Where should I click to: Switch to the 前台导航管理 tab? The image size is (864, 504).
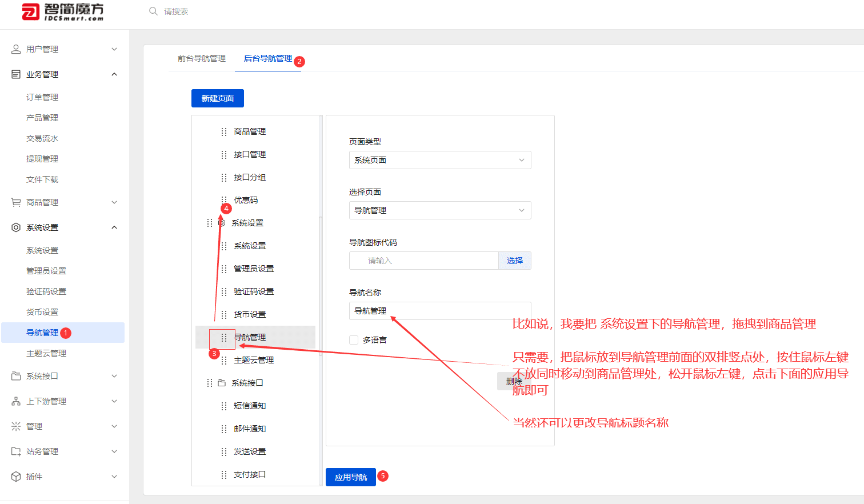202,58
